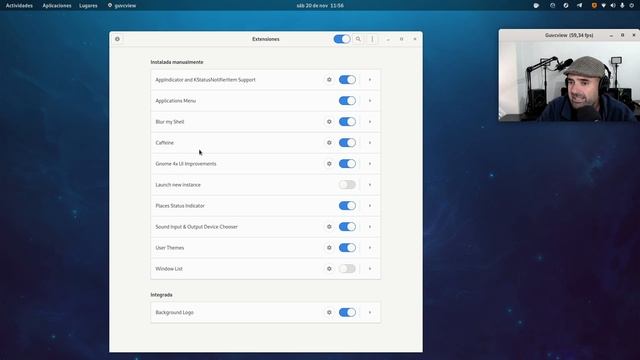Select the Caffeine extension name
The image size is (640, 360).
click(x=164, y=143)
